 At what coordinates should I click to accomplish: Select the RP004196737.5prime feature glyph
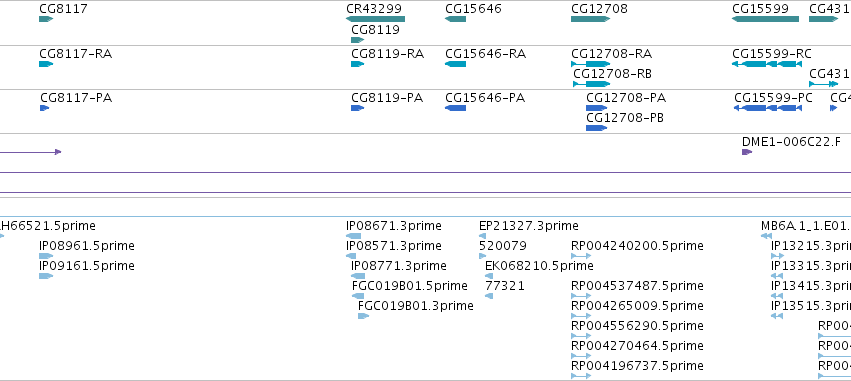pyautogui.click(x=581, y=376)
